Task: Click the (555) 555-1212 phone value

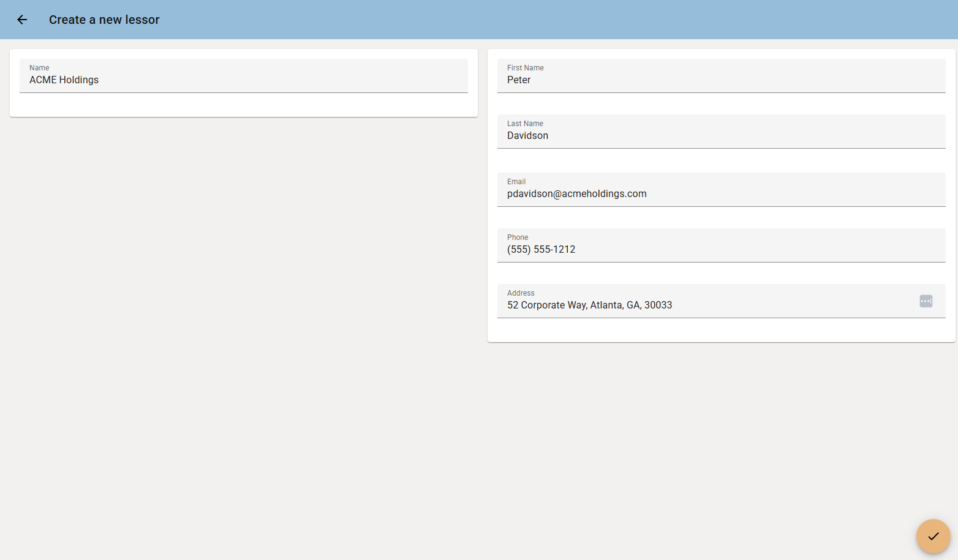Action: (x=541, y=250)
